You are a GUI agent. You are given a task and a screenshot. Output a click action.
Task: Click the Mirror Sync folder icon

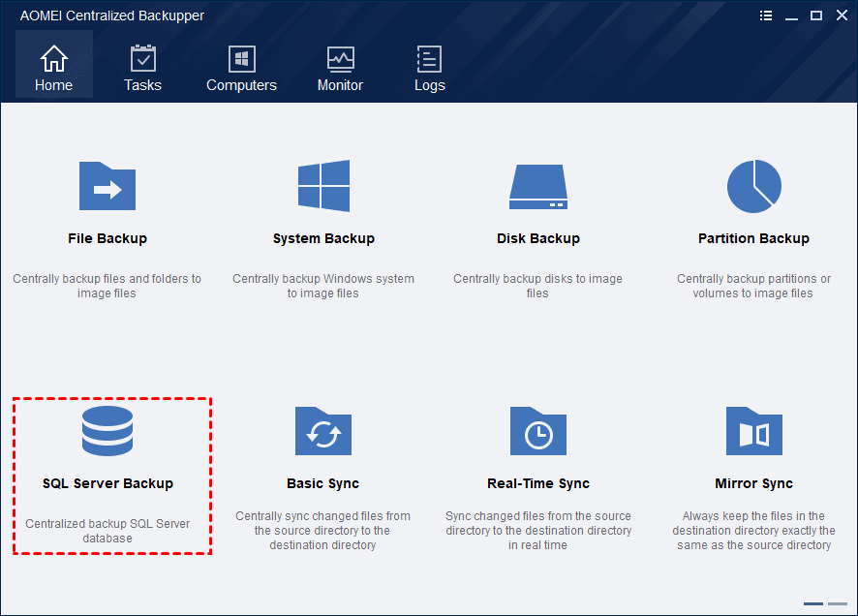pos(754,431)
